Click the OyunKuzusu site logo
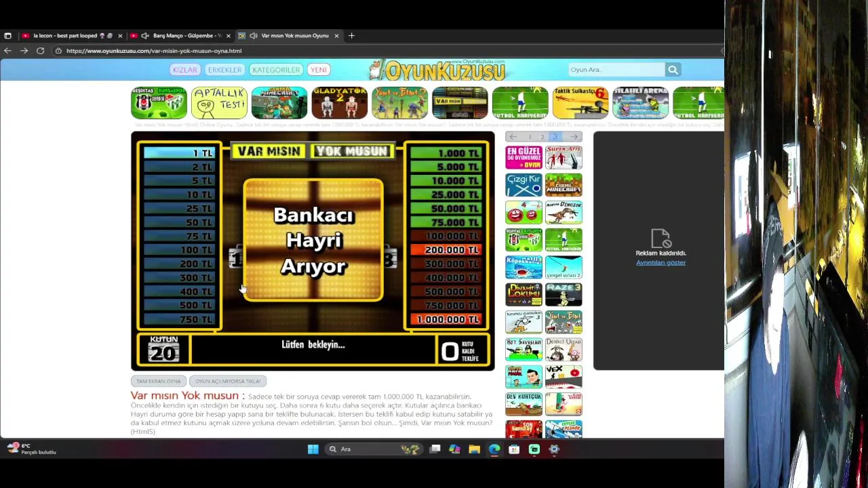 click(437, 70)
